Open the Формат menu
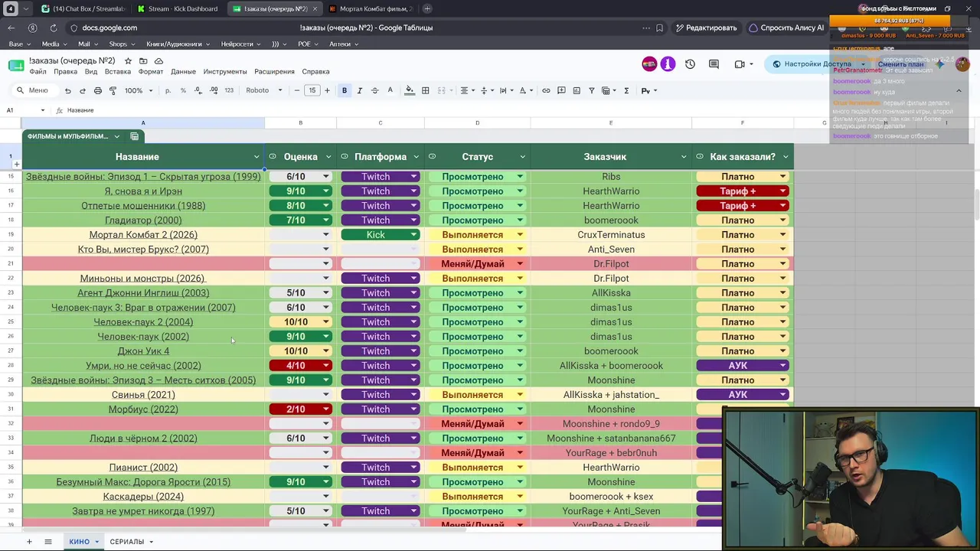This screenshot has height=551, width=980. pos(151,72)
